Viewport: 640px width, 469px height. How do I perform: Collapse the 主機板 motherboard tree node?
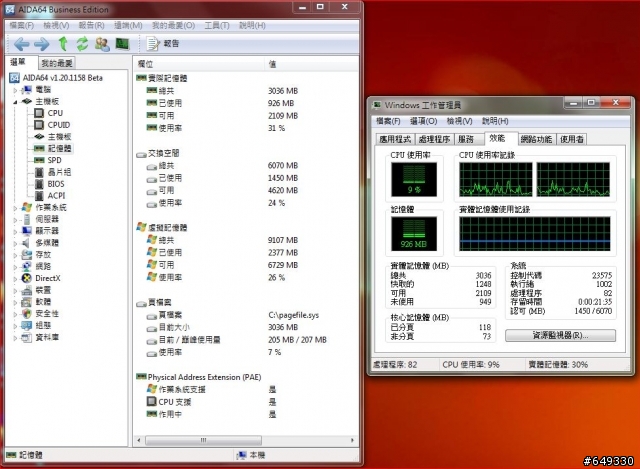pos(15,102)
